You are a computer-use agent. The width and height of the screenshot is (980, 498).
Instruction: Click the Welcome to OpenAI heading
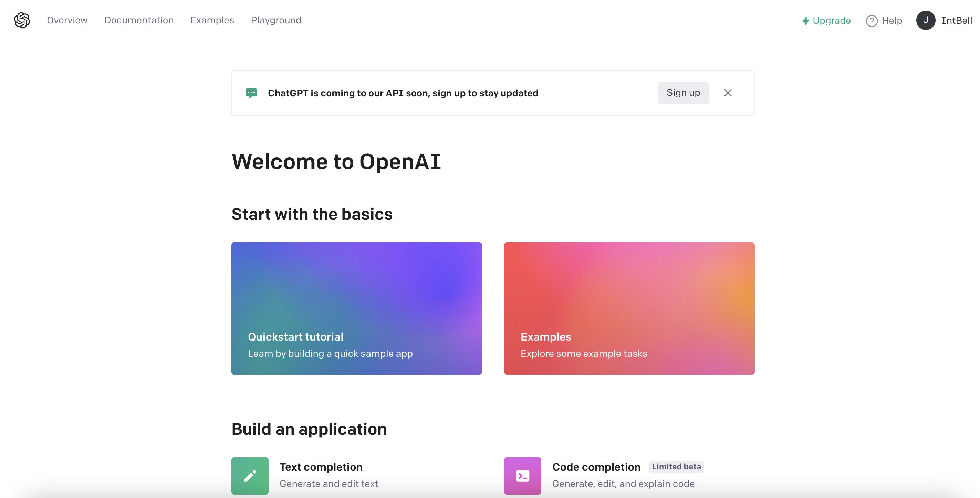pos(336,161)
